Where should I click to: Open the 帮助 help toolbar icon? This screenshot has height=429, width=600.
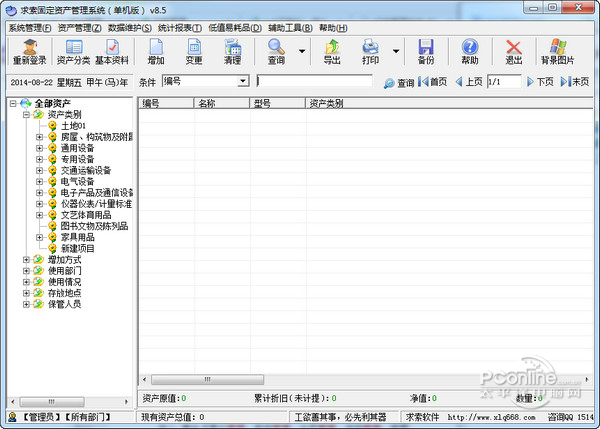click(470, 51)
